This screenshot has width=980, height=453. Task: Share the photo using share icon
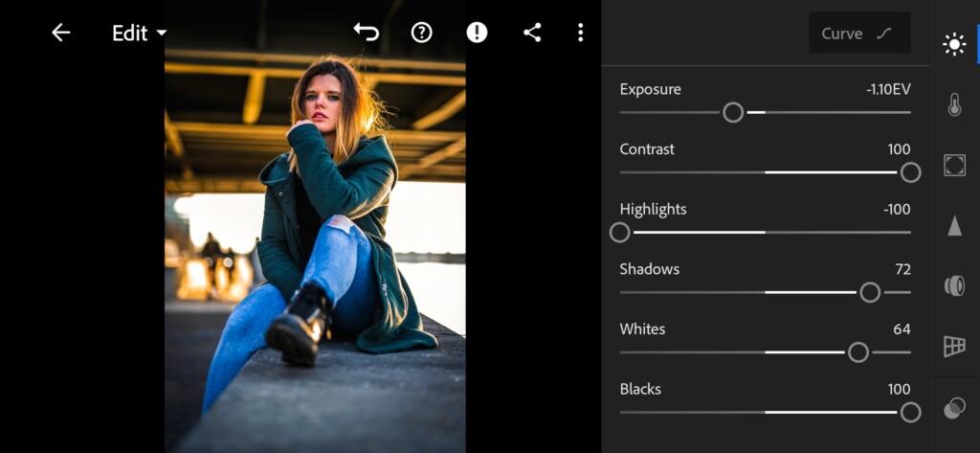tap(532, 33)
